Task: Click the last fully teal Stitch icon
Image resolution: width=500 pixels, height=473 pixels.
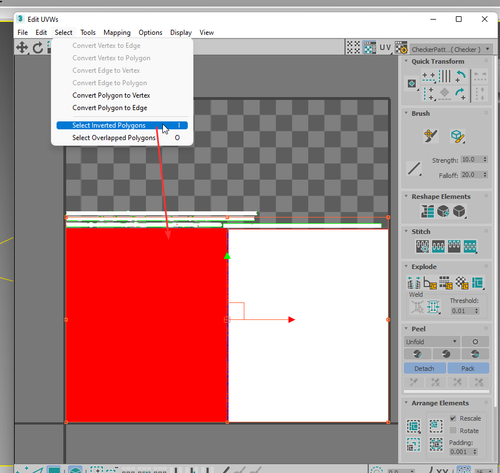Action: (x=470, y=246)
